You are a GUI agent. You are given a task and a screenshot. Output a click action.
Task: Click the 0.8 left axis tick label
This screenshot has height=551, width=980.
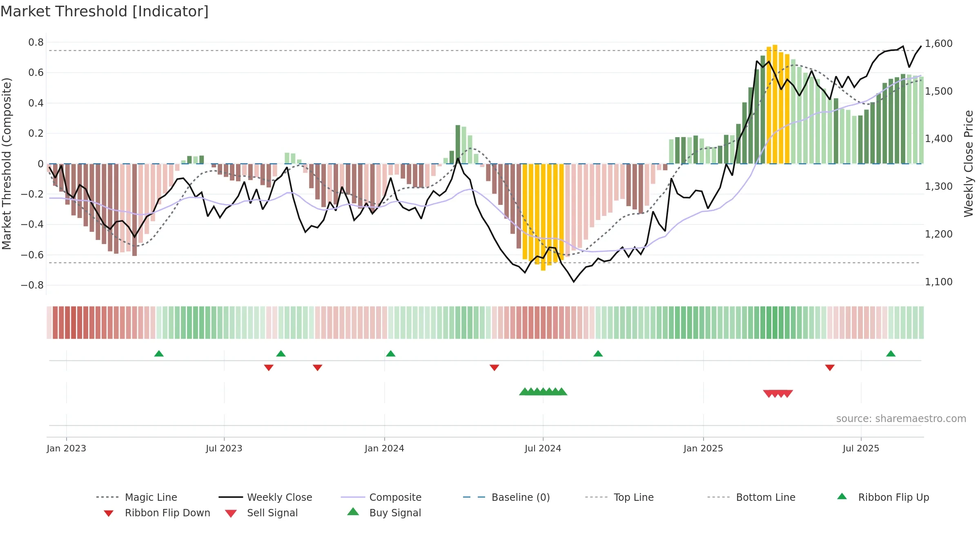point(36,42)
